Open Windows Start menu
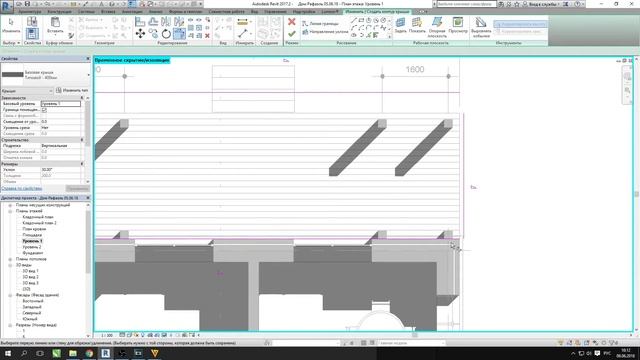640x360 pixels. (x=7, y=353)
